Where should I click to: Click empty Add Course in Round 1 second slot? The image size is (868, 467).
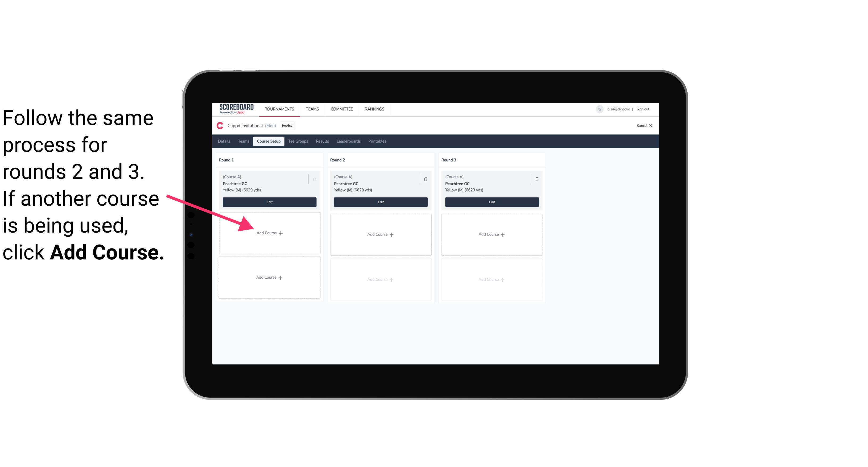(269, 233)
